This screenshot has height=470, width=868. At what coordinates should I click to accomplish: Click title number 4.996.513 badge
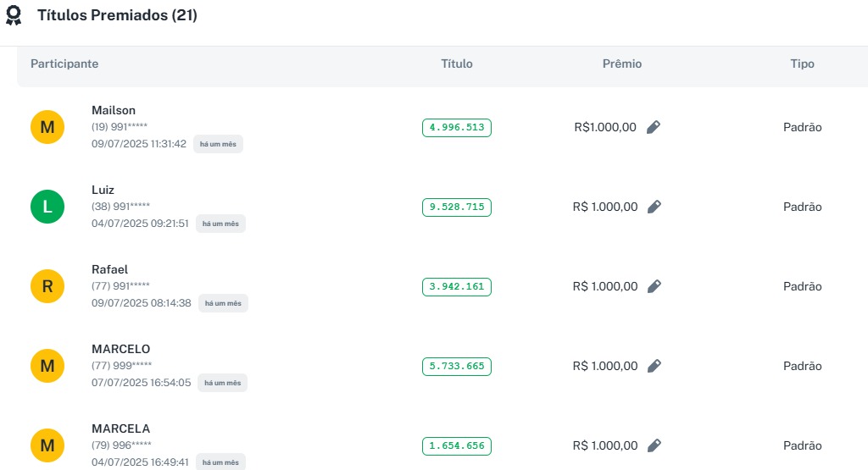tap(457, 128)
